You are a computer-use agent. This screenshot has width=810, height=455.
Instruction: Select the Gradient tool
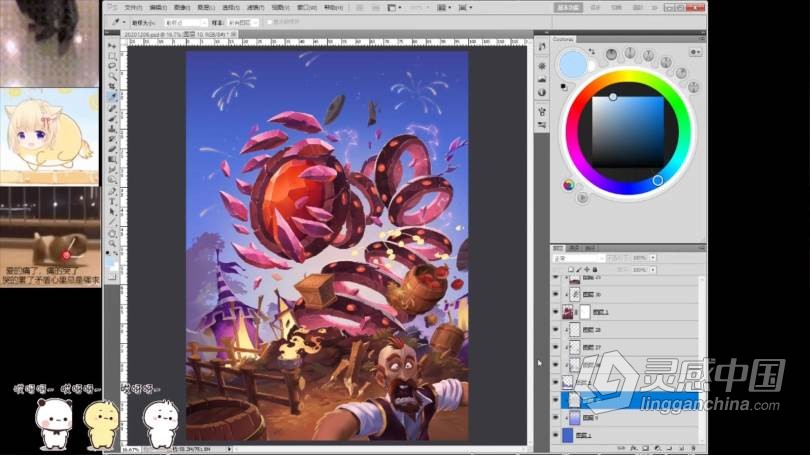coord(112,160)
